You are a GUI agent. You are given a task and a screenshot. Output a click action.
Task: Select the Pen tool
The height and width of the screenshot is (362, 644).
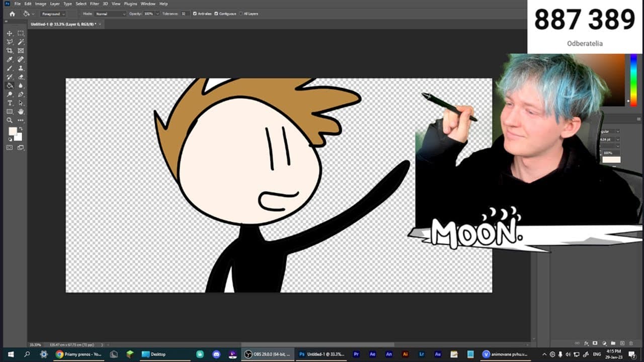tap(21, 95)
